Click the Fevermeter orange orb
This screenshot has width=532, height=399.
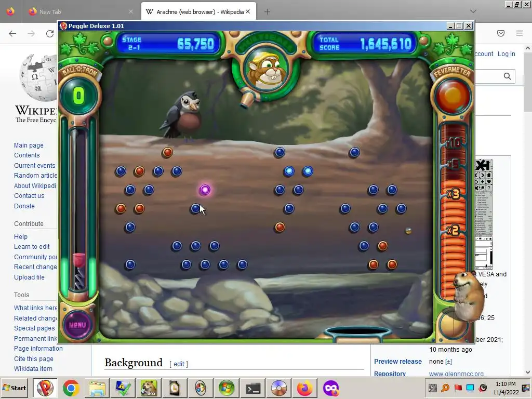[453, 96]
